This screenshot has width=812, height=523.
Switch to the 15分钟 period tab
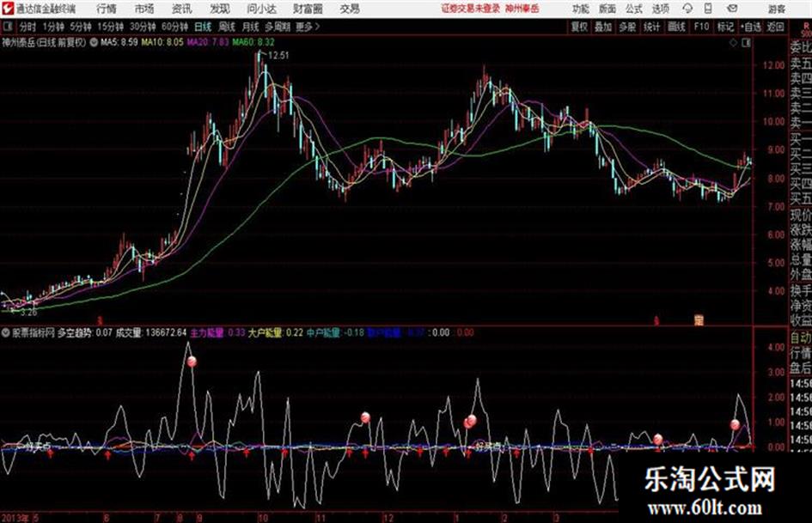point(110,27)
